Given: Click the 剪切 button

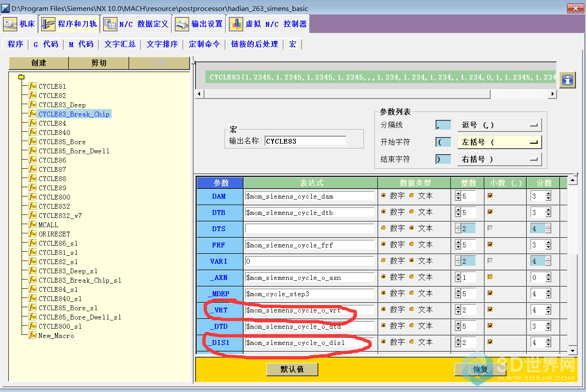Looking at the screenshot, I should point(99,63).
